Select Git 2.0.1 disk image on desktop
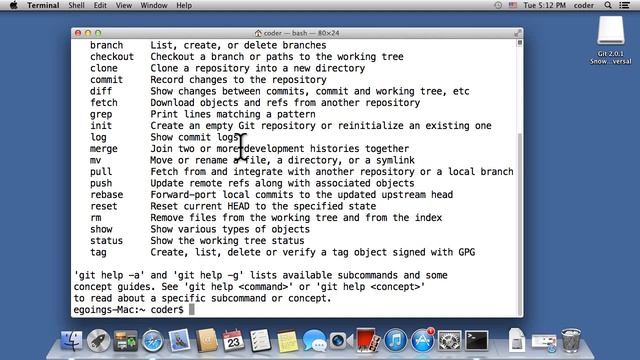640x360 pixels. 611,40
